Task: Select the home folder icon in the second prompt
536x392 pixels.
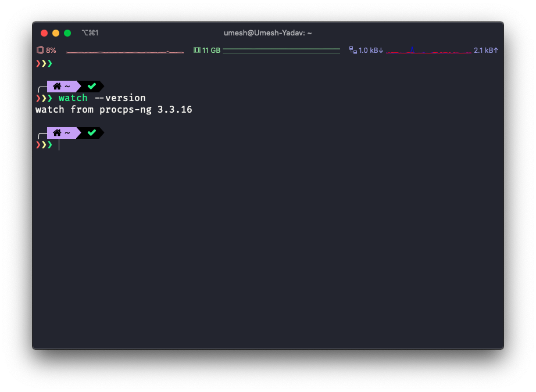Action: point(57,132)
